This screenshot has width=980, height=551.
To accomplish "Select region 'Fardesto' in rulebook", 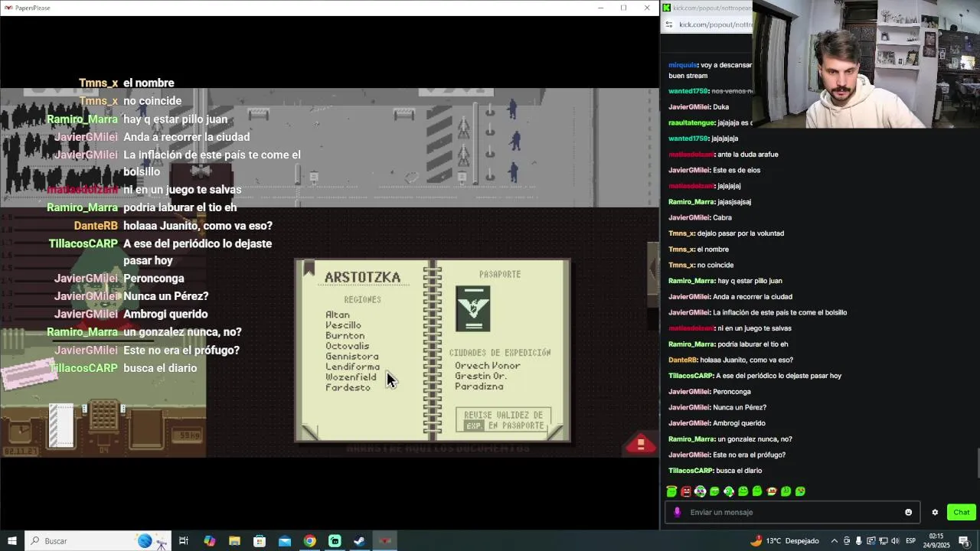I will tap(348, 387).
